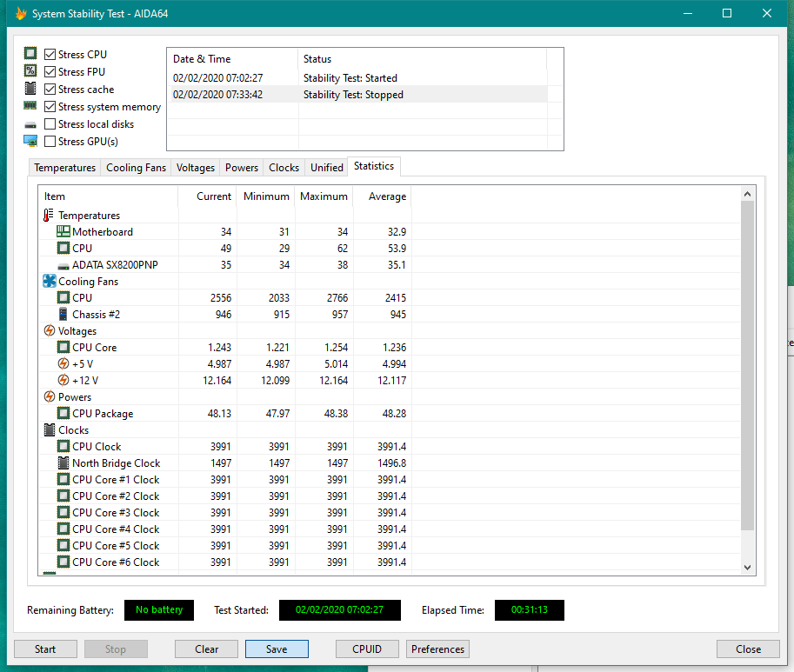Open the Cooling Fans tab
This screenshot has width=794, height=672.
pos(136,168)
